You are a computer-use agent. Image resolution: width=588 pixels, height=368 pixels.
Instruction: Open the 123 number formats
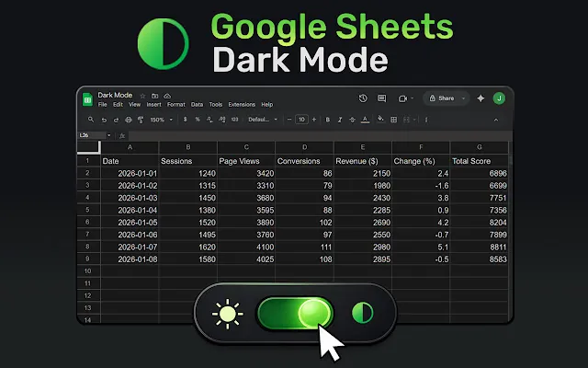[x=235, y=120]
